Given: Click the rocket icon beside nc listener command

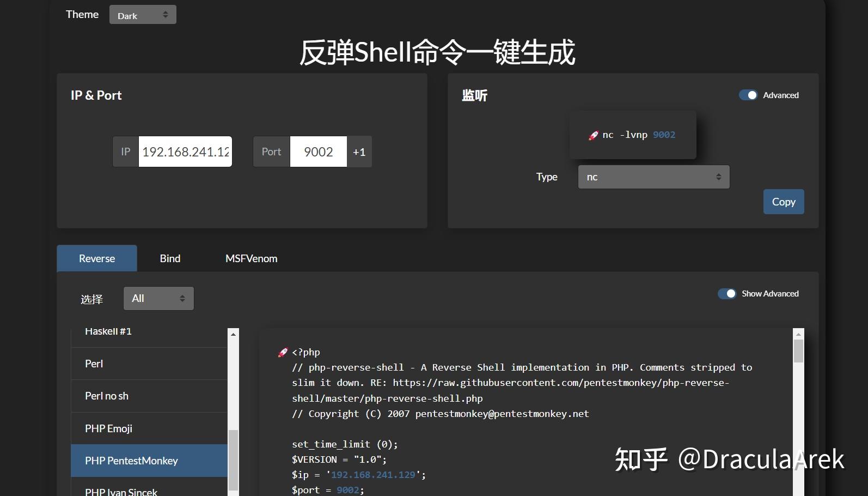Looking at the screenshot, I should [x=594, y=135].
